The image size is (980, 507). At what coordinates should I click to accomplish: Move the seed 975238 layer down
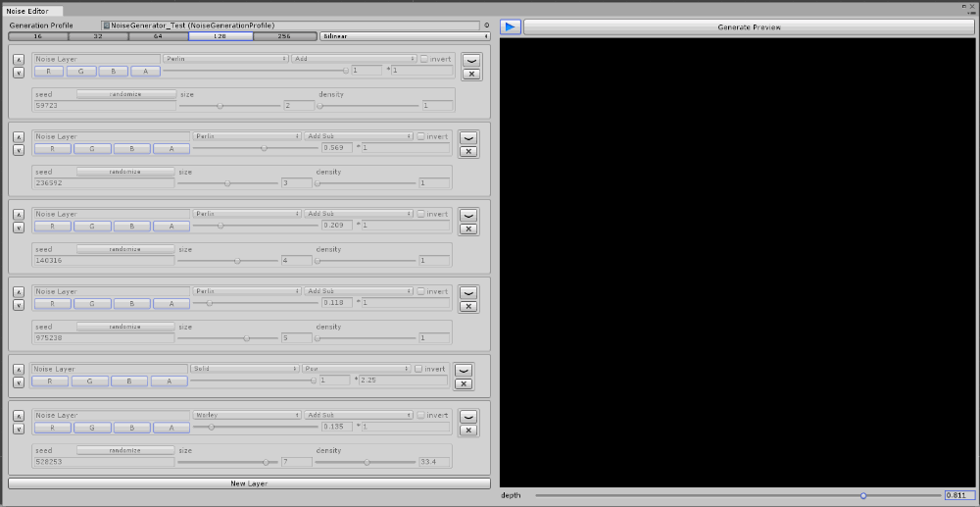[x=19, y=306]
